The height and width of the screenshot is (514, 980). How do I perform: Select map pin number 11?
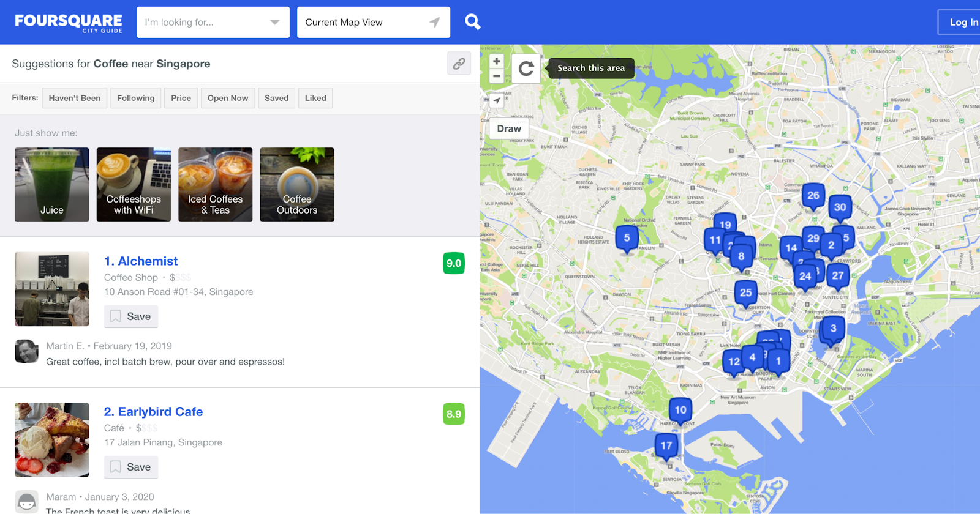pyautogui.click(x=714, y=241)
